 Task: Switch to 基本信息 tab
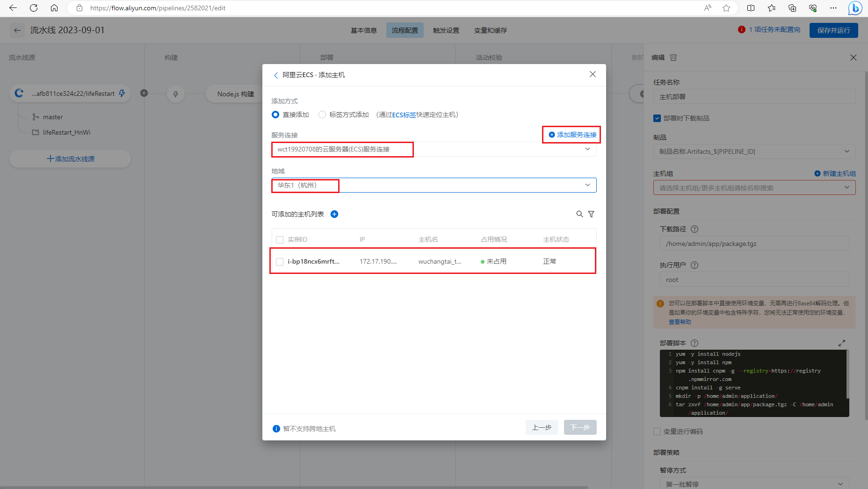364,30
